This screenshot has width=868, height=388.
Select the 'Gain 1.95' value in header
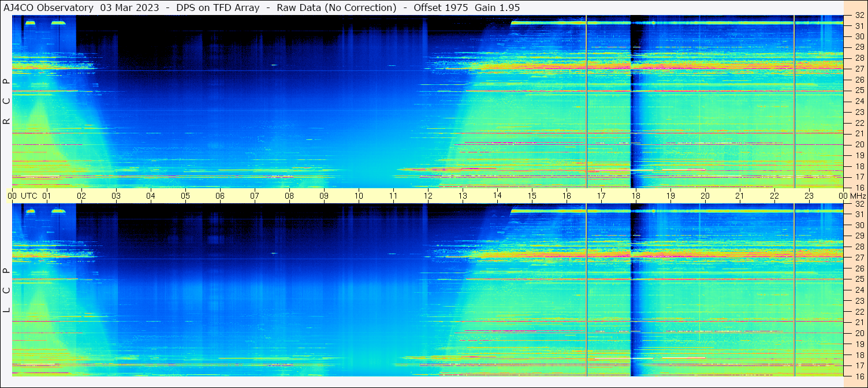(497, 8)
